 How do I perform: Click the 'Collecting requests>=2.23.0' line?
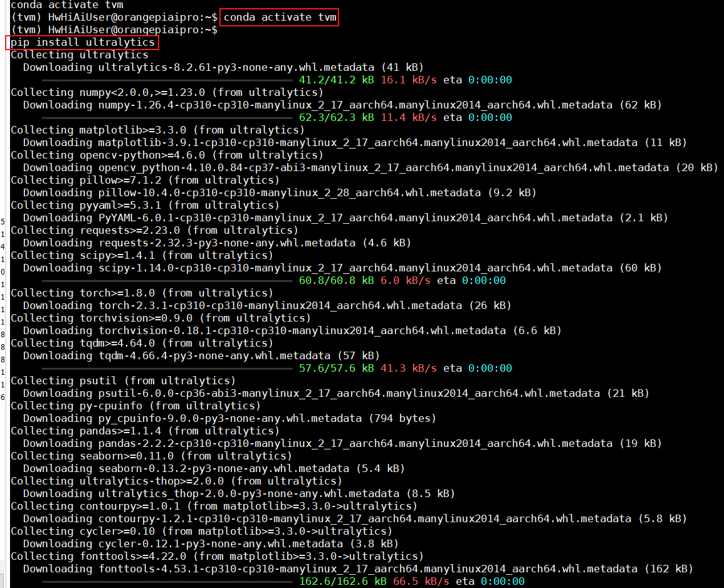coord(154,231)
